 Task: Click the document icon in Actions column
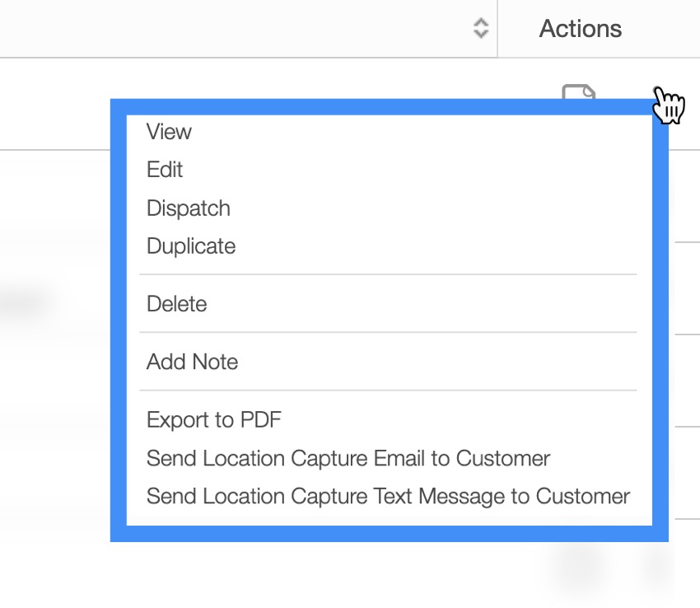click(578, 91)
